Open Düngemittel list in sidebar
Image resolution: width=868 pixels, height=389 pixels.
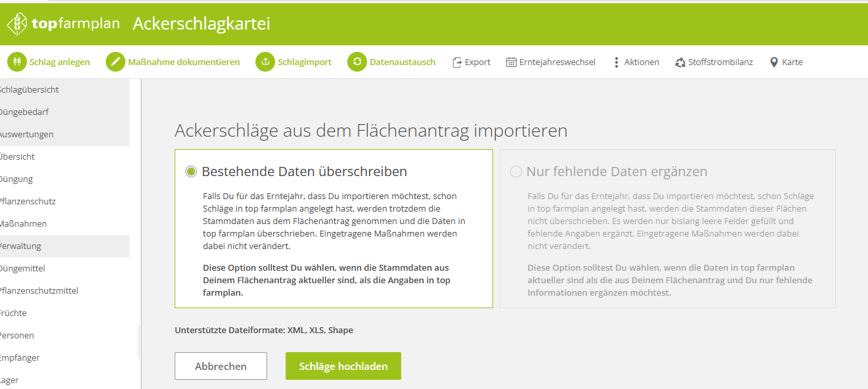22,268
